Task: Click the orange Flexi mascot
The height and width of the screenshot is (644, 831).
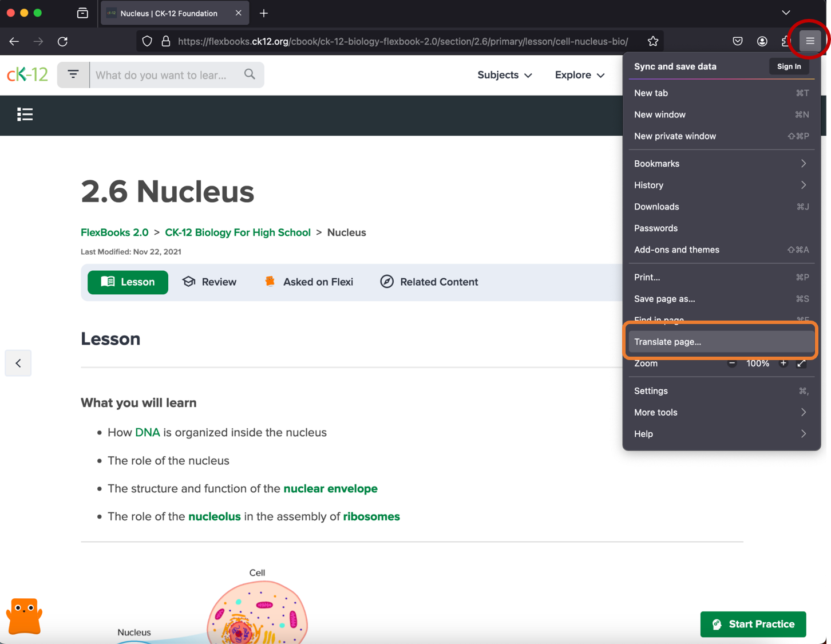Action: tap(24, 616)
